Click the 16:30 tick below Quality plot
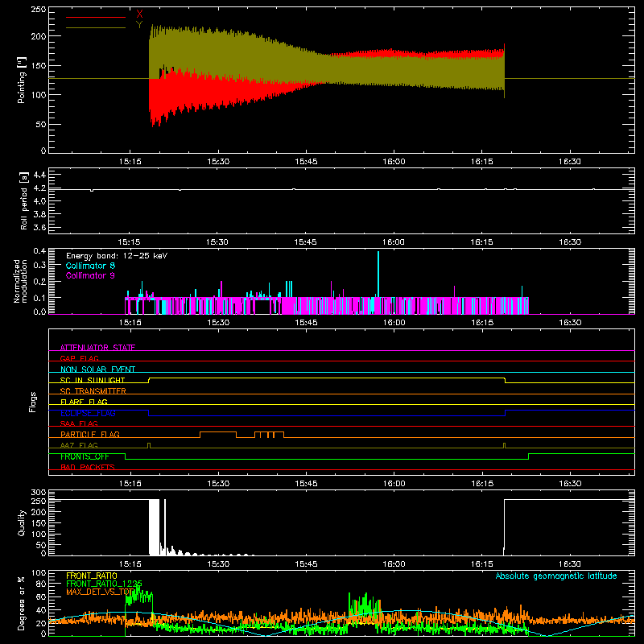This screenshot has width=644, height=644. [x=570, y=564]
